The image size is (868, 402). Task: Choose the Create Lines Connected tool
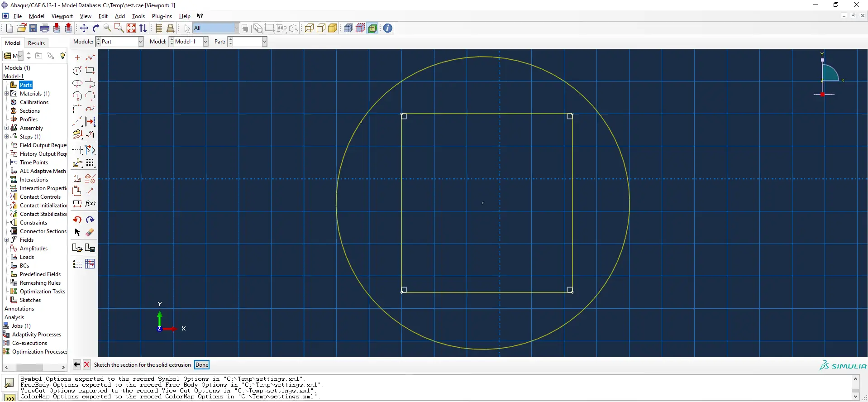pyautogui.click(x=91, y=57)
